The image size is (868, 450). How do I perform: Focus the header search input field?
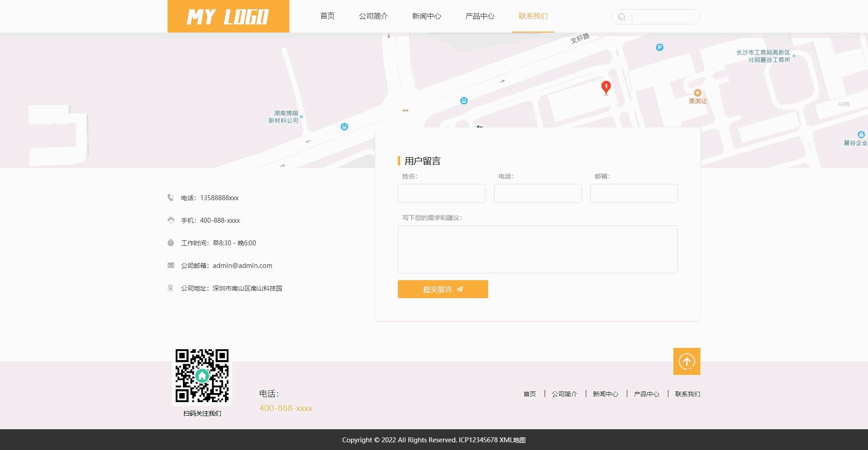point(665,17)
